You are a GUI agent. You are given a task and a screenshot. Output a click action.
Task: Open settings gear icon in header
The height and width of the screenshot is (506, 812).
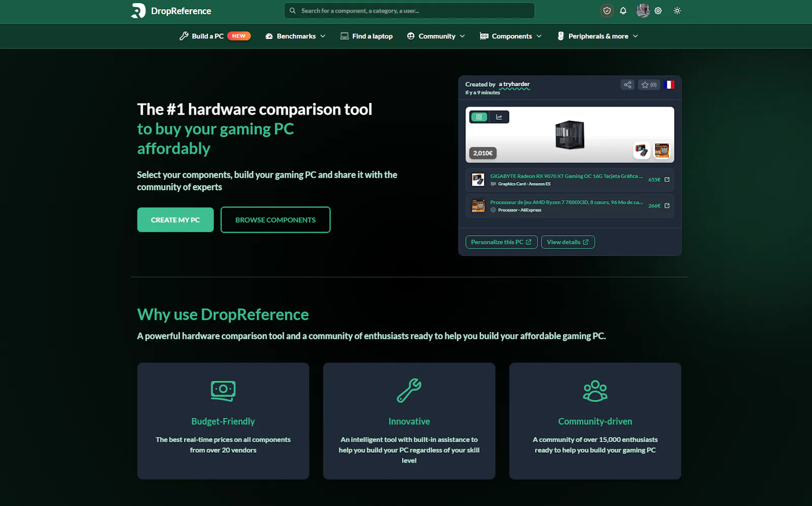click(x=658, y=11)
